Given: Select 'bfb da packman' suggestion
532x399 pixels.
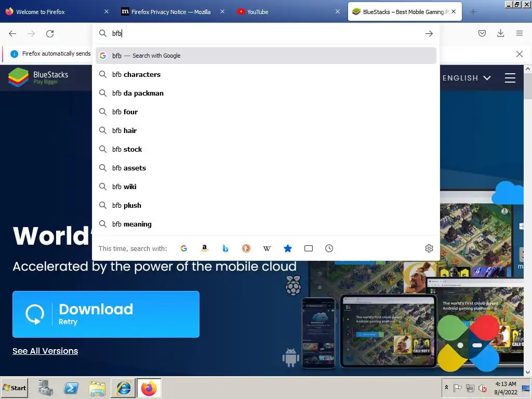Looking at the screenshot, I should pos(265,93).
